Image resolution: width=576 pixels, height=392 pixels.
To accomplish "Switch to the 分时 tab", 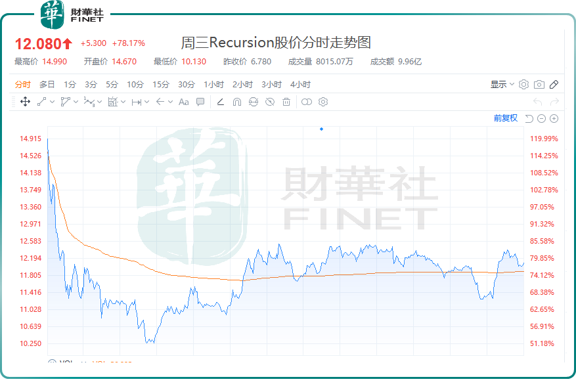I will tap(22, 85).
